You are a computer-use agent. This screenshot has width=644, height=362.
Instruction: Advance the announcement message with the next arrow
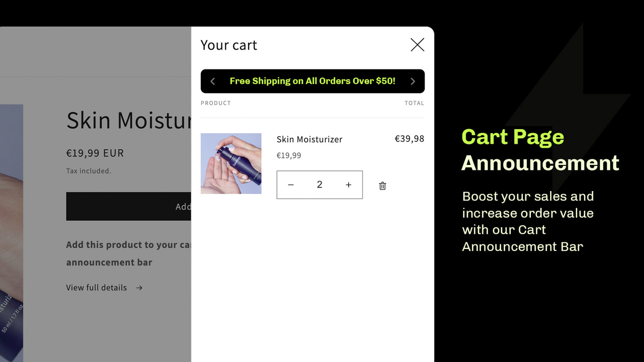tap(413, 81)
